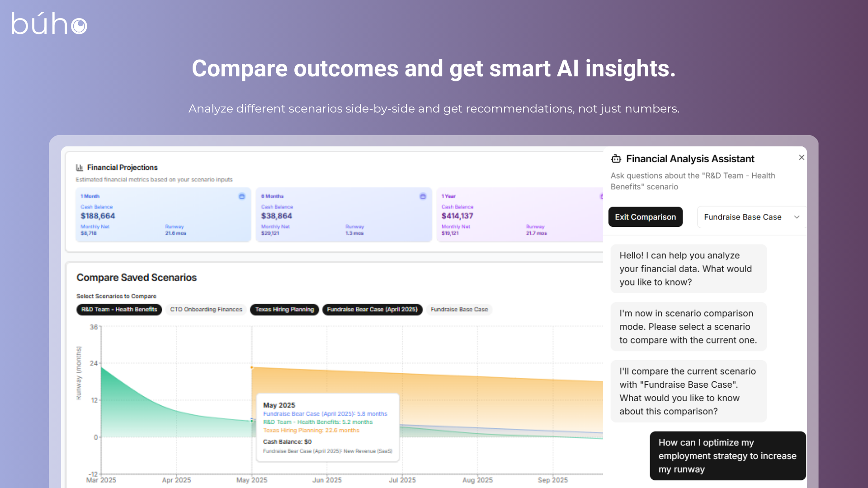Click the Fundraise Bear Case tooltip entry
The height and width of the screenshot is (488, 868).
[325, 414]
